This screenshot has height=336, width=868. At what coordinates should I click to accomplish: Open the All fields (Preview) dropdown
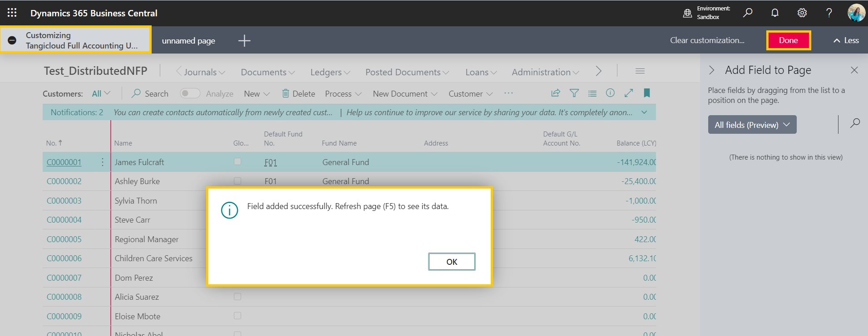(752, 125)
